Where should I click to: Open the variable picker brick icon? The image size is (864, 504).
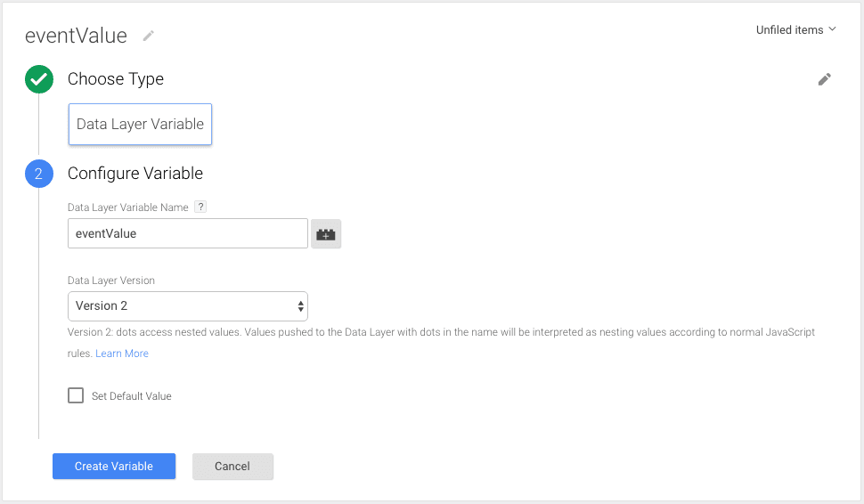click(x=326, y=234)
